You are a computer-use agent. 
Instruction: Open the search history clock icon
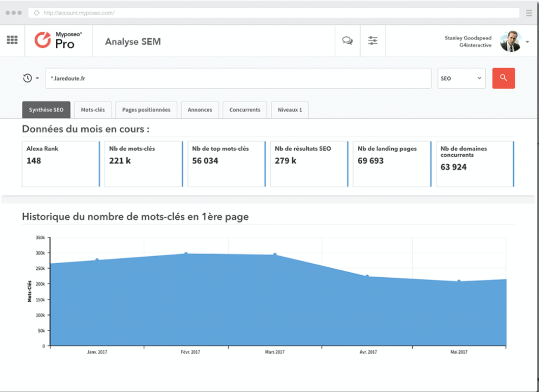point(27,78)
